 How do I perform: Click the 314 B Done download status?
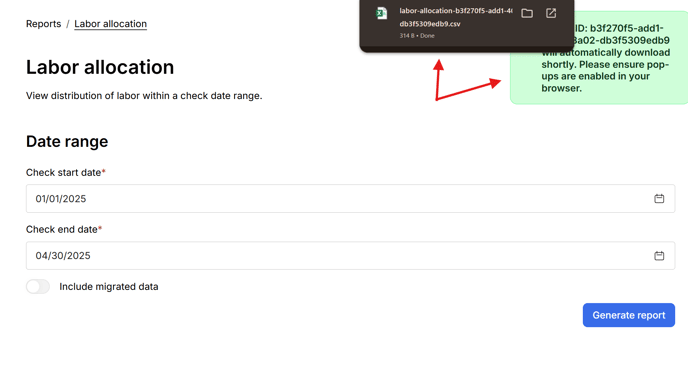[x=417, y=36]
